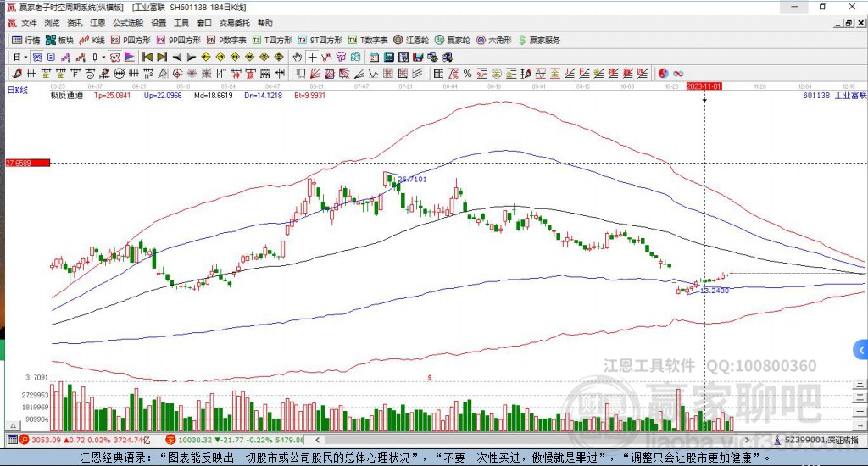
Task: Open the 交易委托 menu
Action: pos(233,23)
